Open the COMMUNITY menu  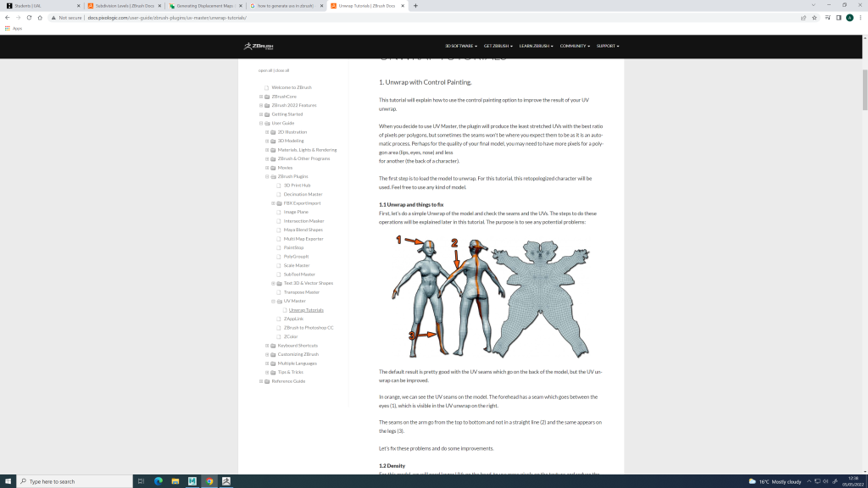(x=575, y=46)
